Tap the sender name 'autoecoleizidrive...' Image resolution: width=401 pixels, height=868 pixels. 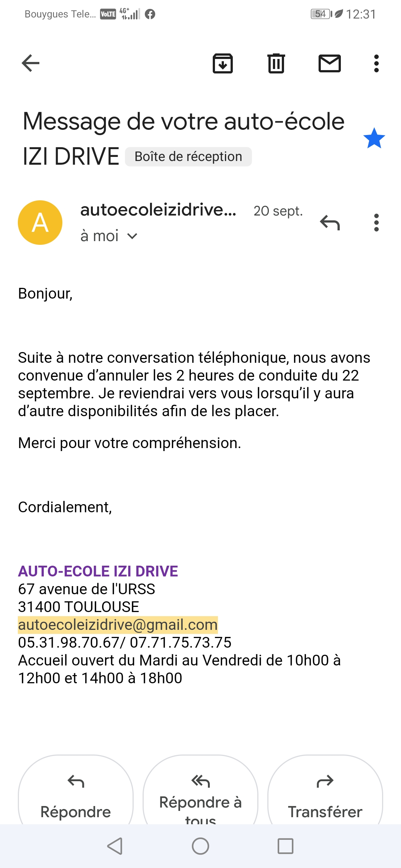pyautogui.click(x=158, y=210)
